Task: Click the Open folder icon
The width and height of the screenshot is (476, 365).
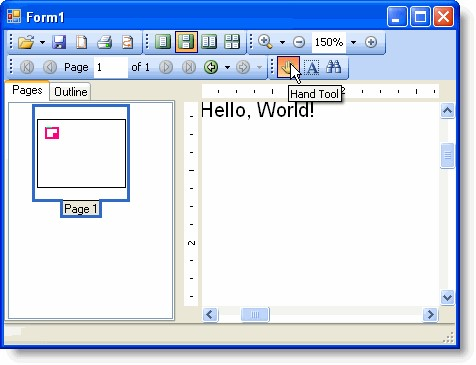Action: (26, 42)
